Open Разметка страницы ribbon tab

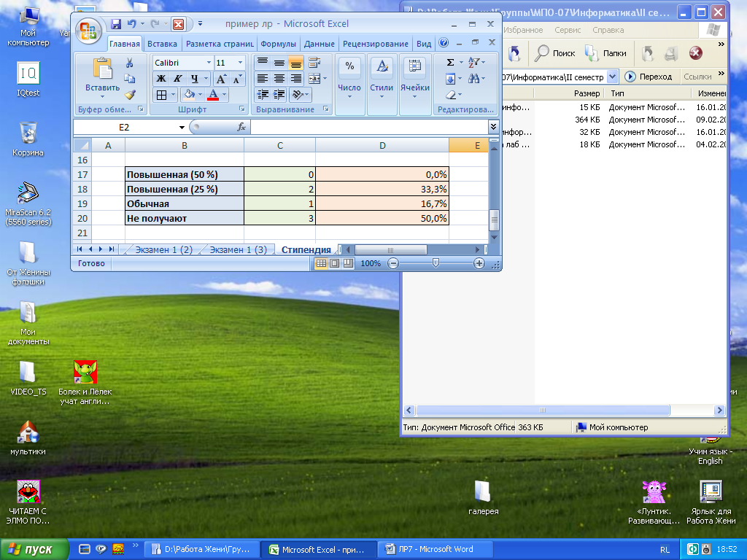tap(220, 44)
